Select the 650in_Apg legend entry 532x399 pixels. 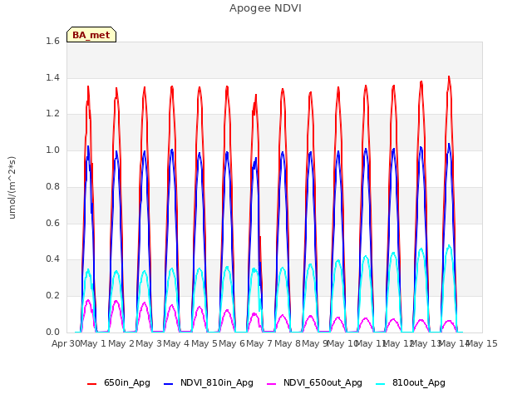pyautogui.click(x=119, y=382)
